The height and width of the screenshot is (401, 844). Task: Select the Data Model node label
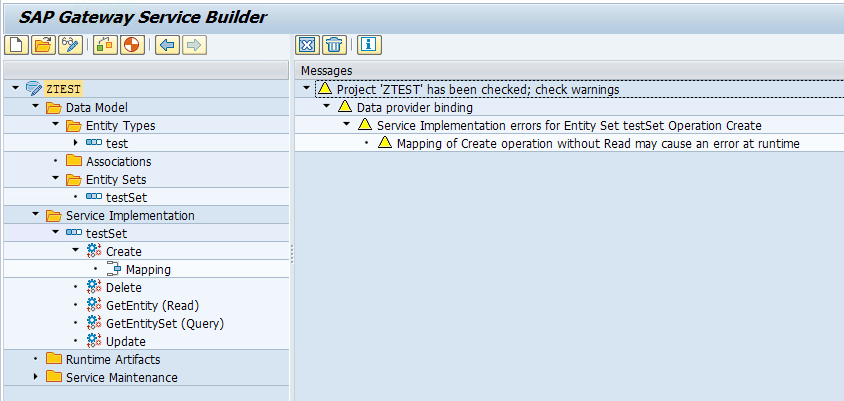tap(97, 108)
